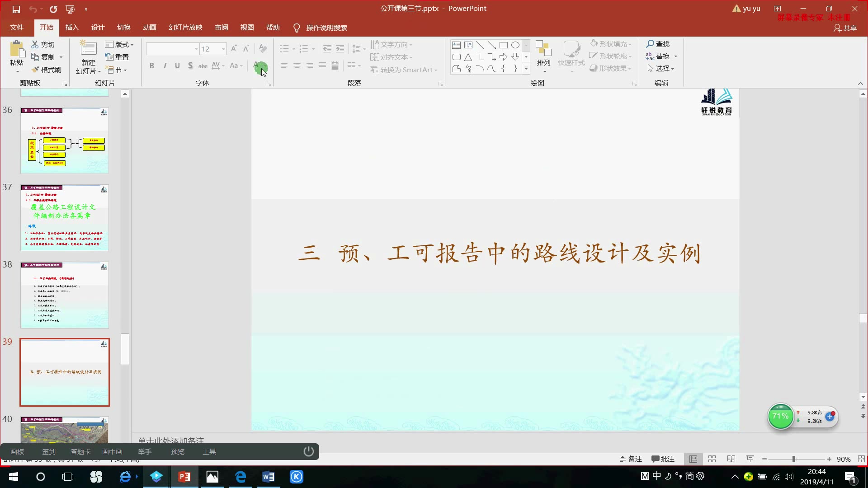Toggle the Notes pane in status bar
Screen dimensions: 868x488
[x=630, y=459]
